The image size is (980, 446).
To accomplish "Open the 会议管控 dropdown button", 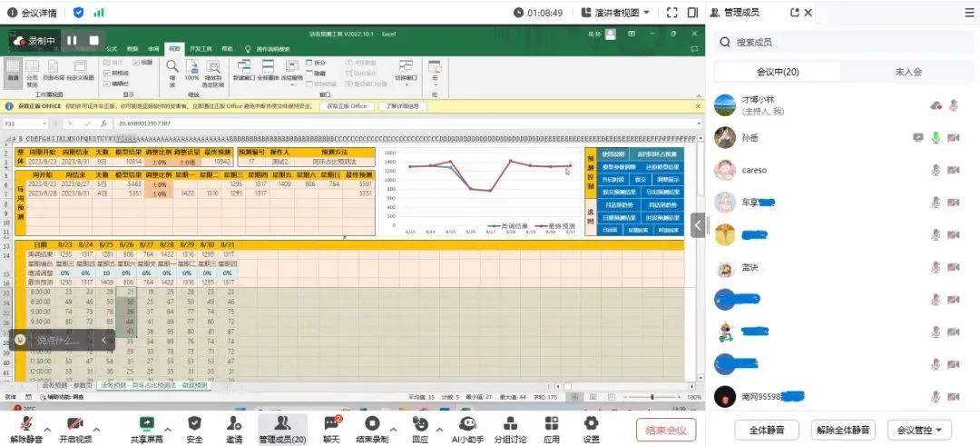I will point(918,430).
